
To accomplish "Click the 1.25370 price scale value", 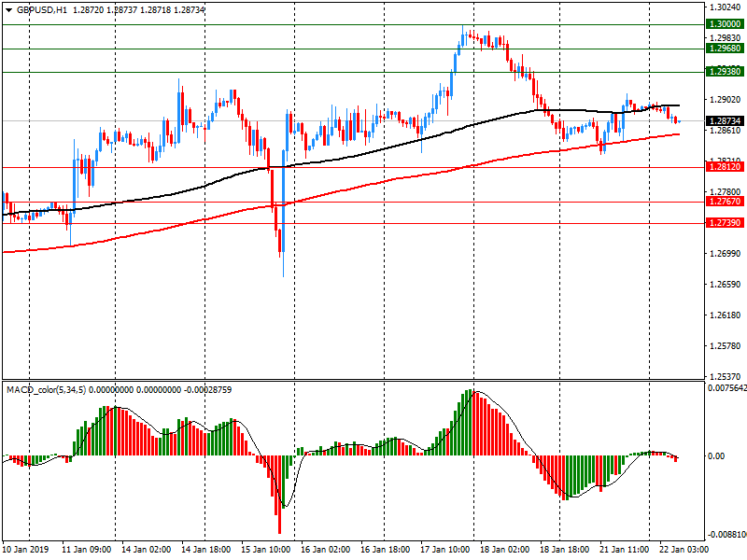I will pos(726,376).
